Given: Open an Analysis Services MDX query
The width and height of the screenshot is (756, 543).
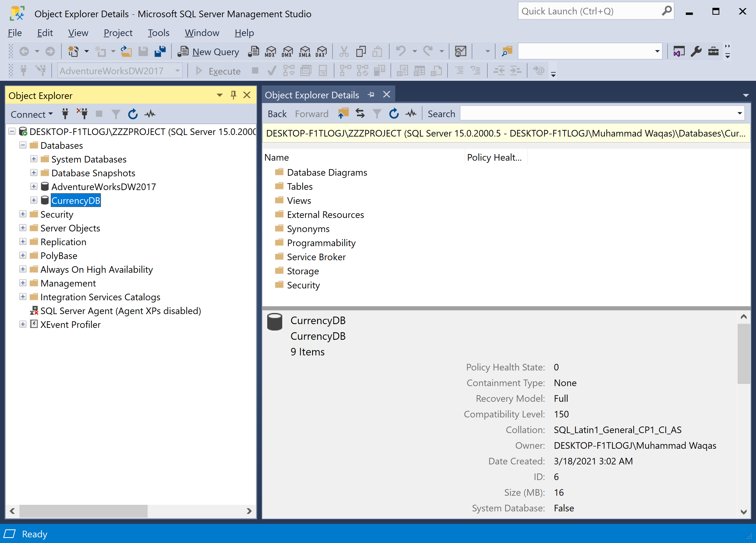Looking at the screenshot, I should (270, 52).
